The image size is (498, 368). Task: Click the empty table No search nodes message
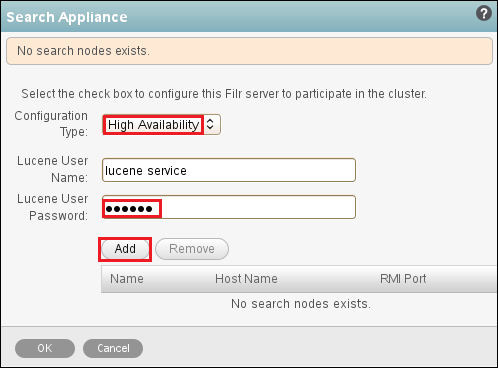pos(301,304)
